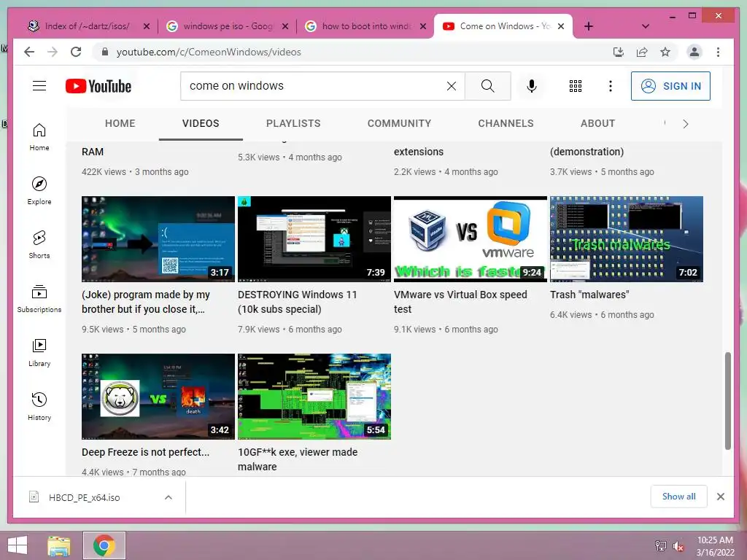Click Show all downloads button

679,497
